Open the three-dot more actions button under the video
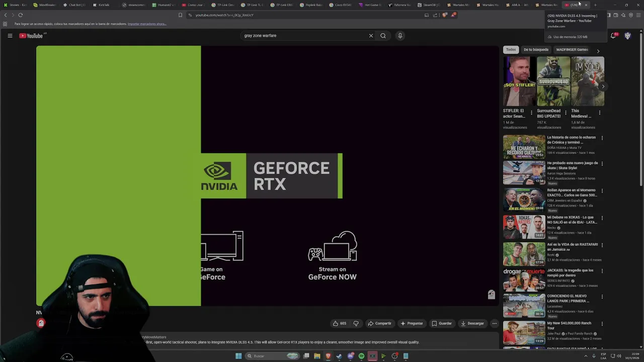Image resolution: width=644 pixels, height=362 pixels. click(x=495, y=323)
